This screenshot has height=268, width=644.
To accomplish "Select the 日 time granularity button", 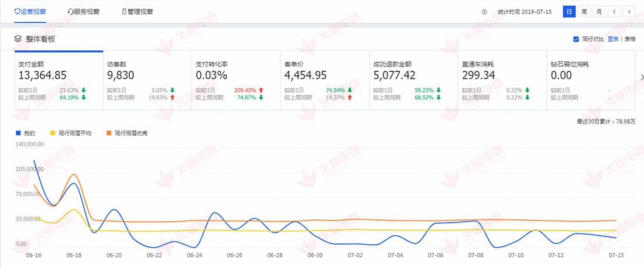I will coord(569,12).
